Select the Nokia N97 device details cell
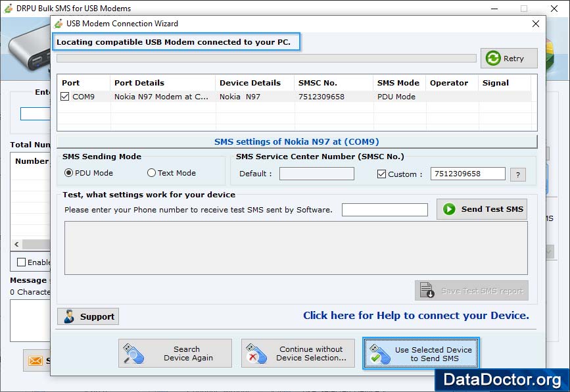 [255, 97]
